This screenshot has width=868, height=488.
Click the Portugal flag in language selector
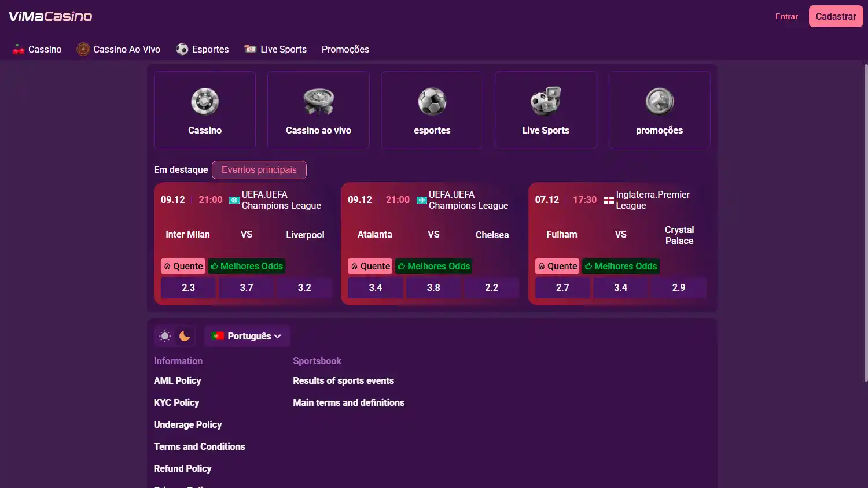click(218, 336)
